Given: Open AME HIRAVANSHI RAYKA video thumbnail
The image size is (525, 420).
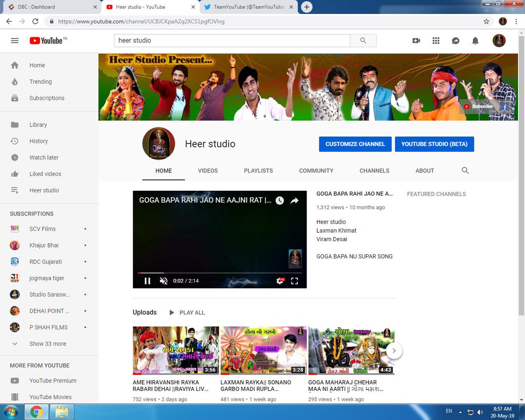Looking at the screenshot, I should (x=176, y=350).
